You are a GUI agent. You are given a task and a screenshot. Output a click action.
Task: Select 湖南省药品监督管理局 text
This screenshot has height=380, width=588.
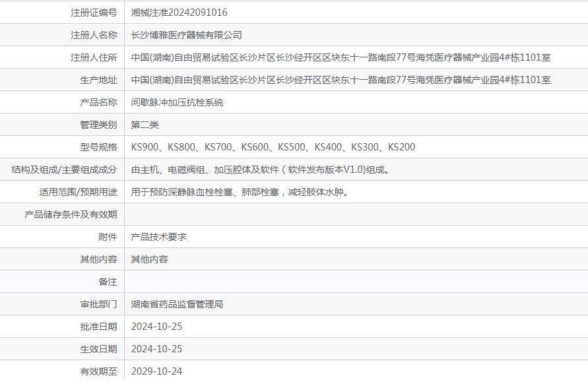177,304
